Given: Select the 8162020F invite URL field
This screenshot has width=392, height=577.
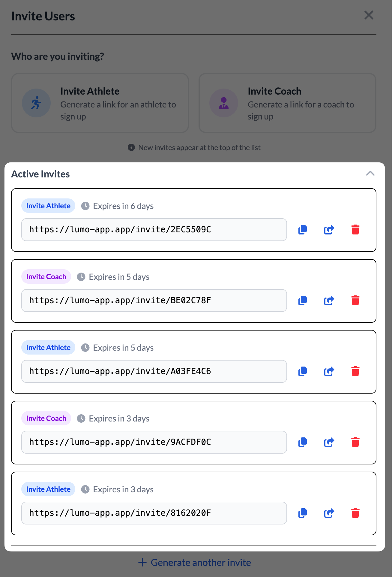Looking at the screenshot, I should pyautogui.click(x=154, y=513).
